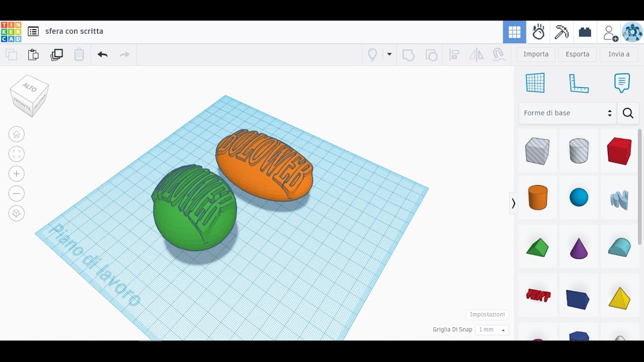Viewport: 644px width, 362px height.
Task: Toggle orthographic perspective view
Action: click(17, 214)
